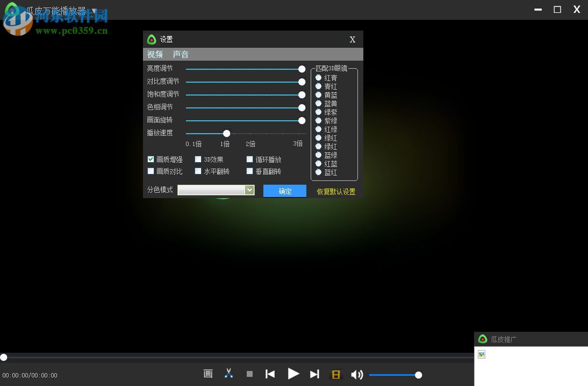The width and height of the screenshot is (588, 386).
Task: Click the broken image thumbnail in 瓜皮推广 panel
Action: point(482,354)
